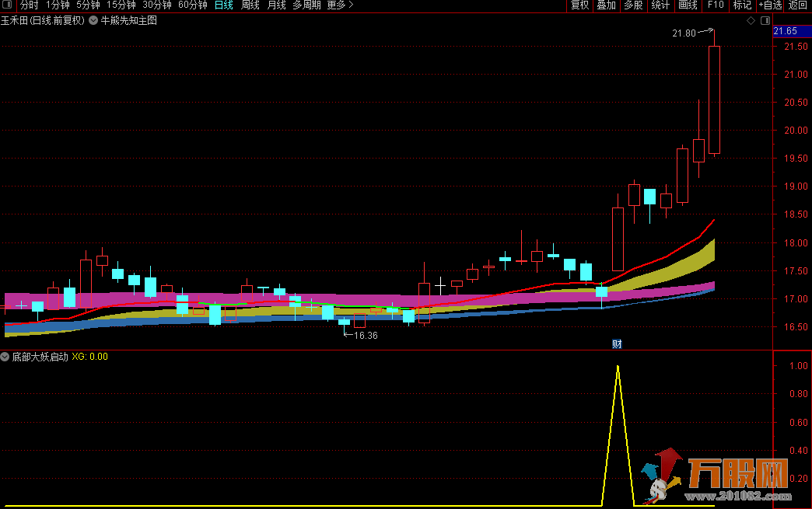Click the 21.50 price axis label

click(796, 47)
